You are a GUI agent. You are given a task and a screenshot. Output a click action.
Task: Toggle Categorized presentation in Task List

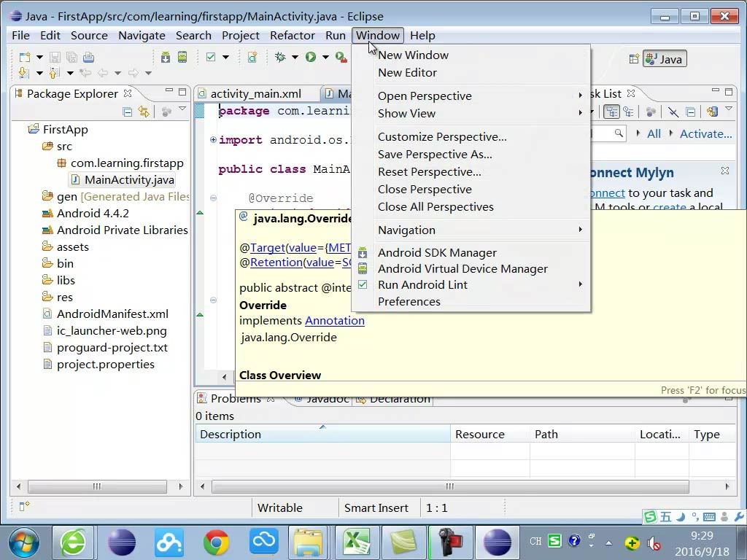click(x=611, y=112)
